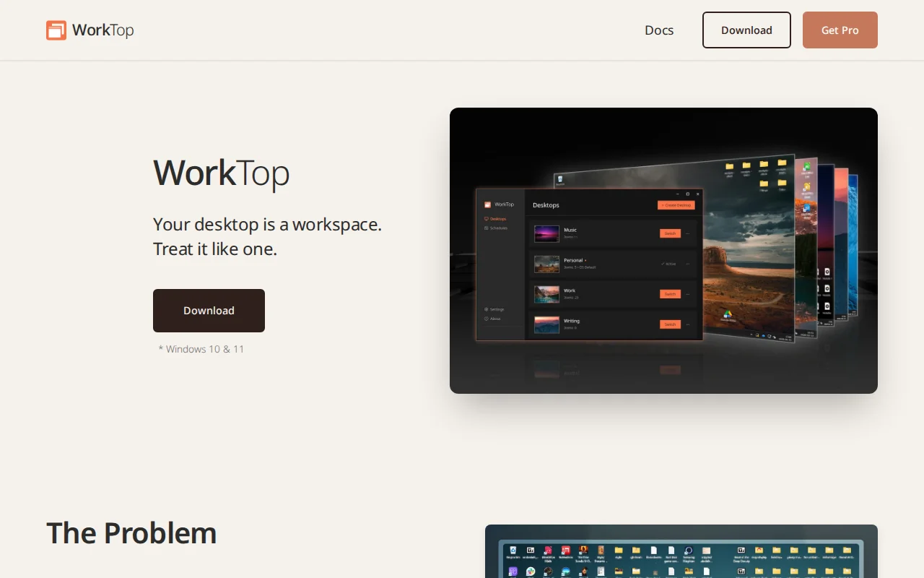Select the Desktops sidebar item in the screenshot
924x578 pixels.
point(496,218)
